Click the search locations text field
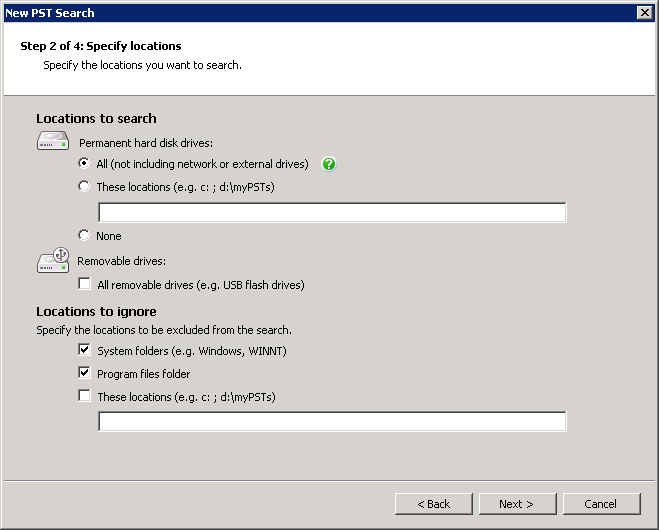This screenshot has width=659, height=530. pos(332,212)
